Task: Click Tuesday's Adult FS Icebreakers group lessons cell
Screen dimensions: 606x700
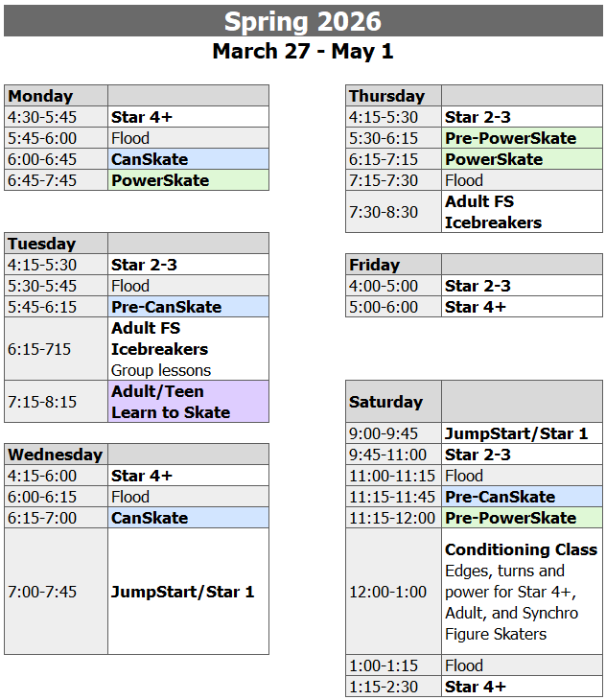Action: [x=188, y=349]
